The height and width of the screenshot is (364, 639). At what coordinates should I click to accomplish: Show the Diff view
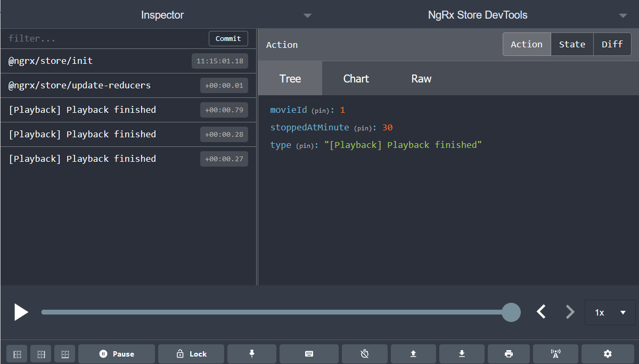coord(612,45)
